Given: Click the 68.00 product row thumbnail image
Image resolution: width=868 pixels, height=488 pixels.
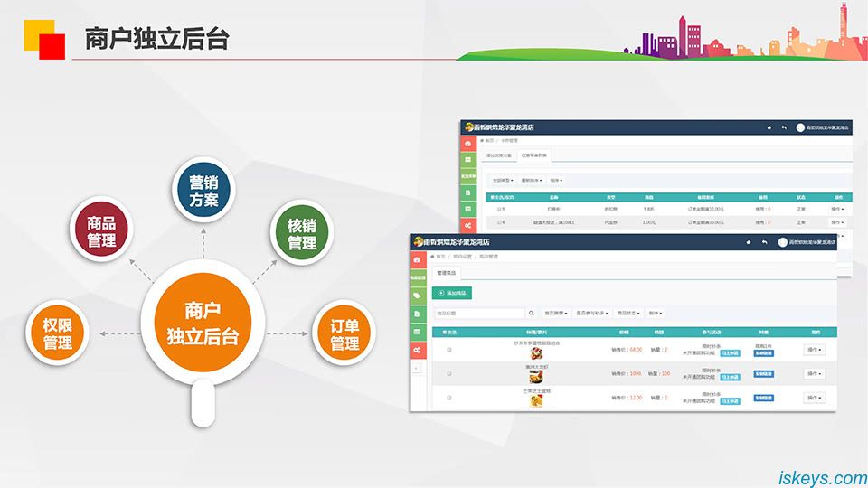Looking at the screenshot, I should [537, 353].
